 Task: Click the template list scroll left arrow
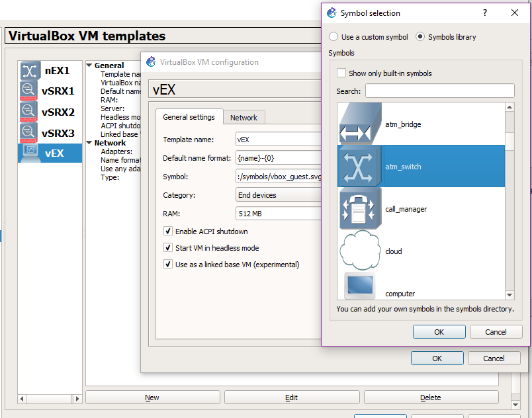pyautogui.click(x=22, y=399)
